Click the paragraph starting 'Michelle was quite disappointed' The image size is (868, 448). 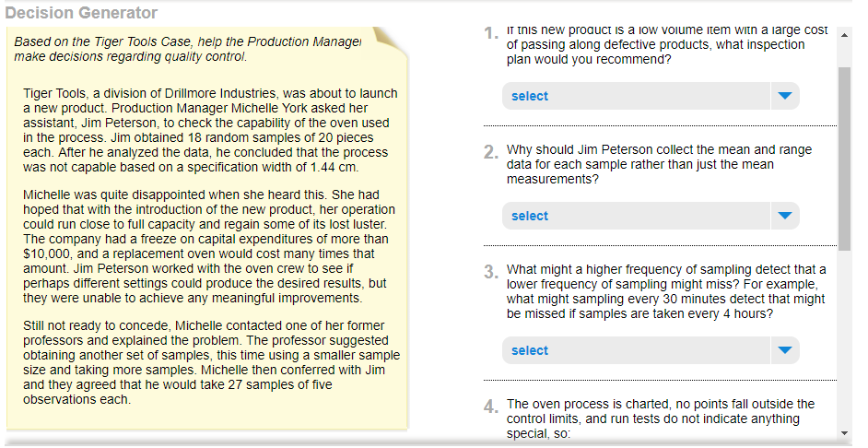(x=208, y=246)
